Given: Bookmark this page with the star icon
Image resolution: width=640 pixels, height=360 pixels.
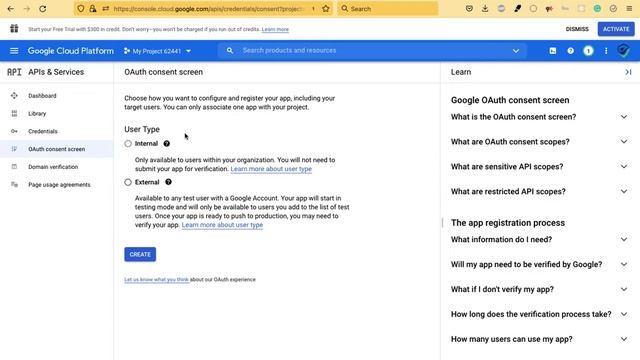Looking at the screenshot, I should click(326, 9).
